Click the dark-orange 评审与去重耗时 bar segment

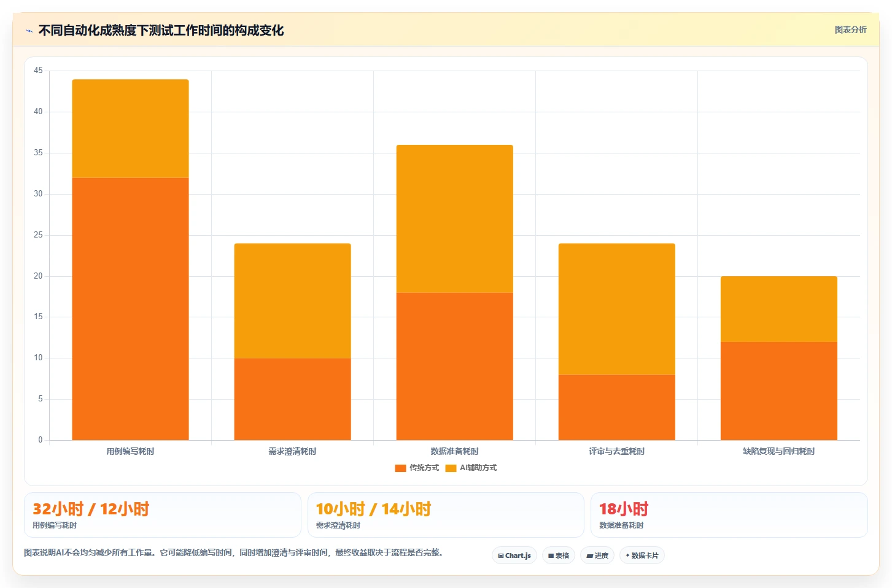pos(616,407)
